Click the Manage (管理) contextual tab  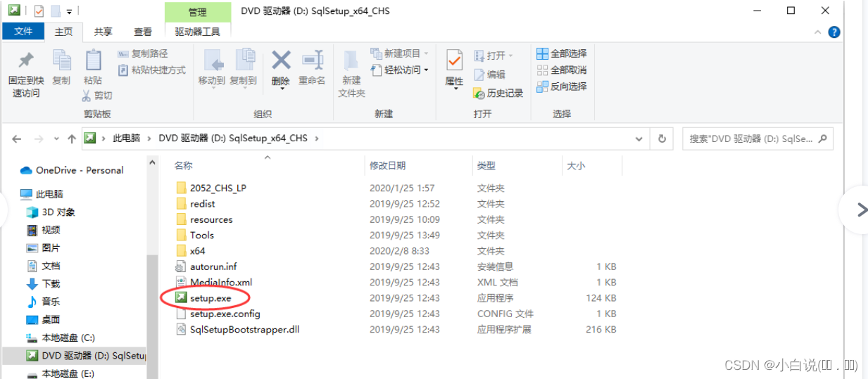point(198,12)
